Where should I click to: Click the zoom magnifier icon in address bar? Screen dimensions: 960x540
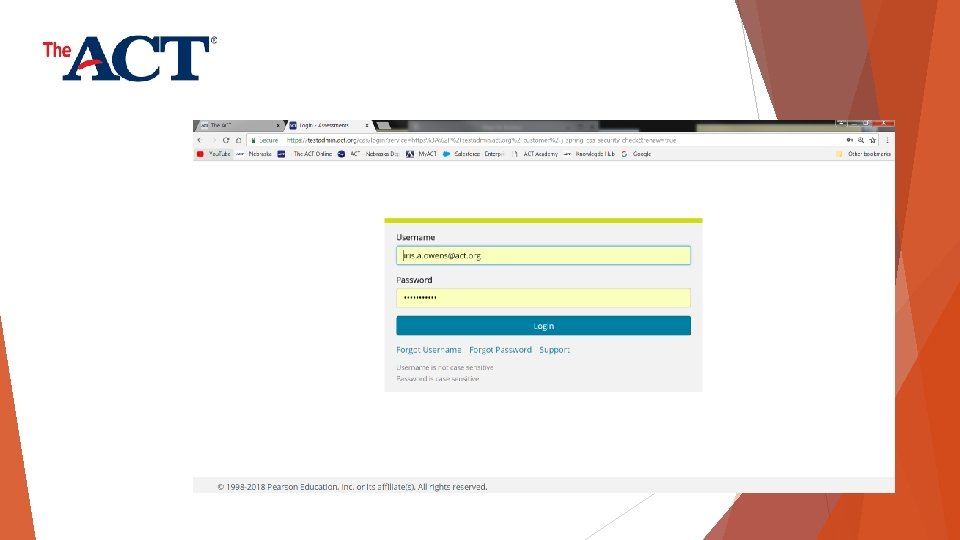click(861, 140)
